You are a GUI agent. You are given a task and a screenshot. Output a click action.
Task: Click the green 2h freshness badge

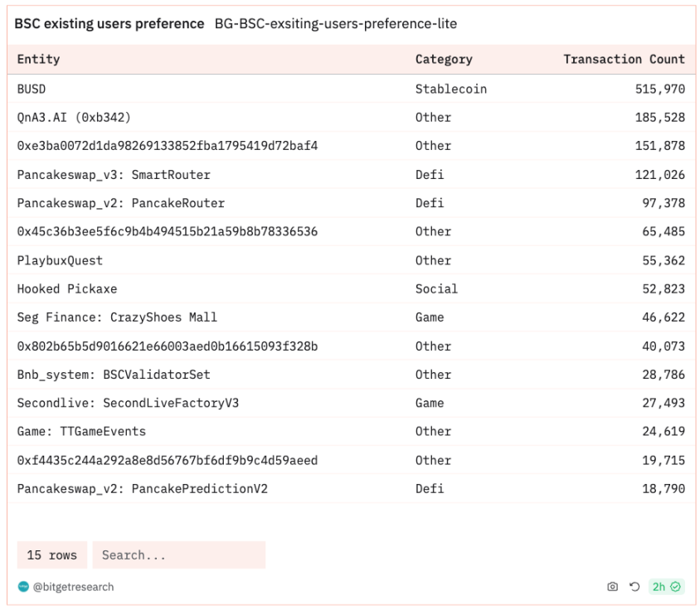click(666, 586)
